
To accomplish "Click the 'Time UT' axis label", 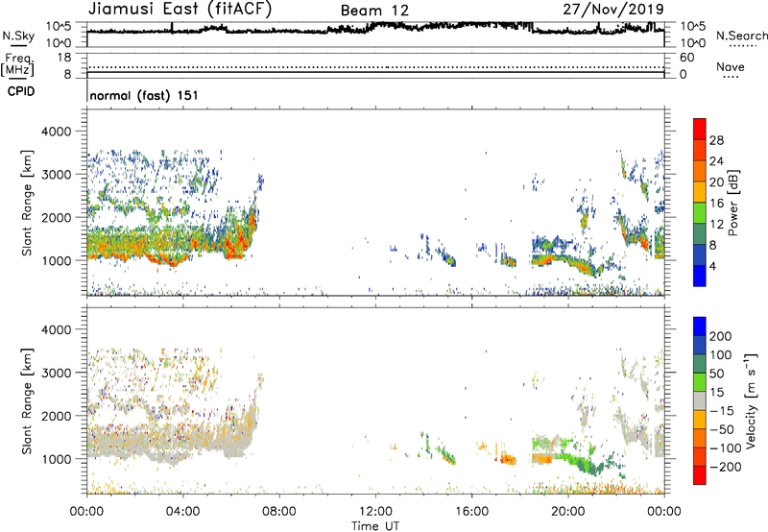I will (375, 525).
